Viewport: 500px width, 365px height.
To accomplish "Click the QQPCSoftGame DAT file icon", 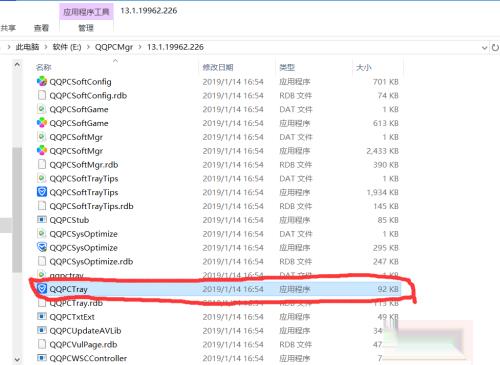I will point(42,109).
